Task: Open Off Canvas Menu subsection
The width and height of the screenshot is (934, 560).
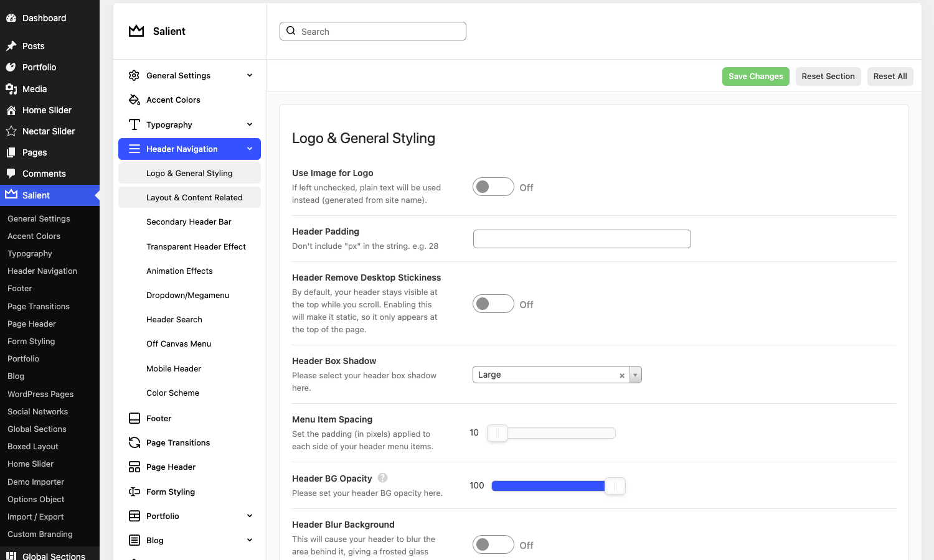Action: (x=189, y=343)
